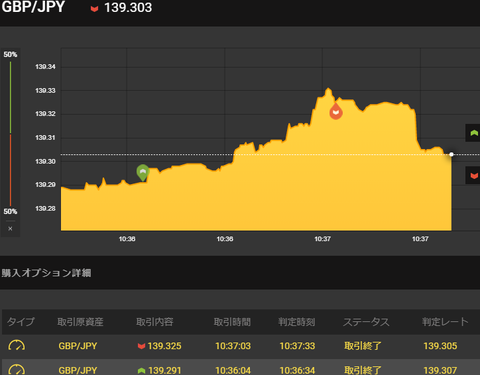Click 取引終了 status in the 139.305 row
The width and height of the screenshot is (480, 375).
[x=363, y=346]
